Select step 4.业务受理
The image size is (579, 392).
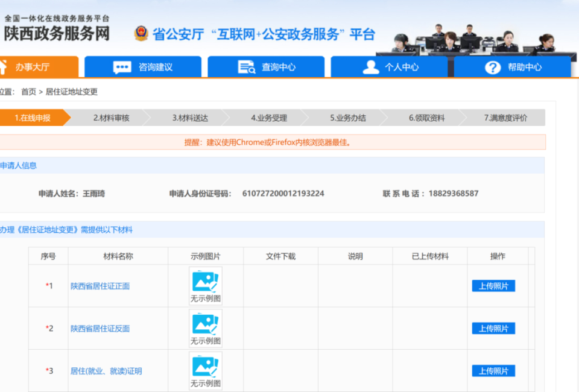269,118
